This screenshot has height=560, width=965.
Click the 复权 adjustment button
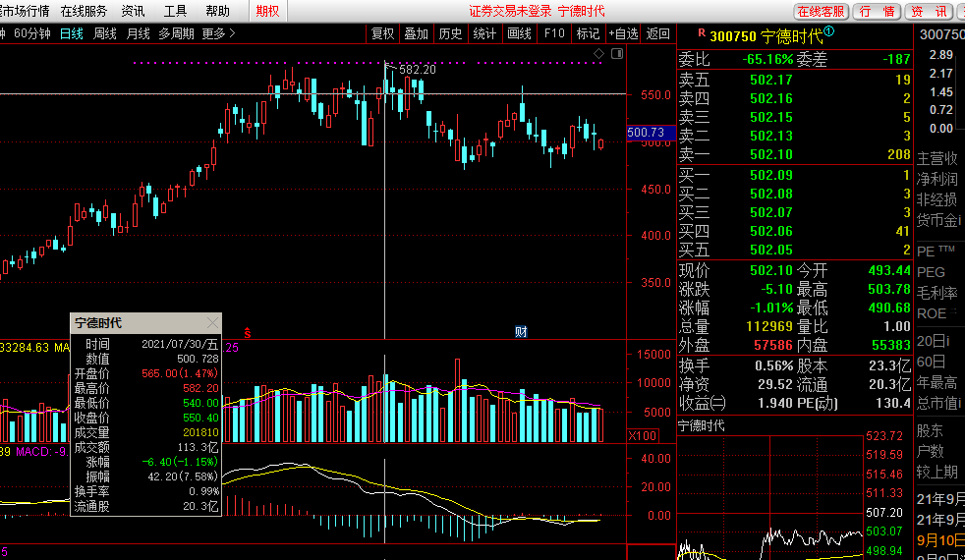[383, 33]
